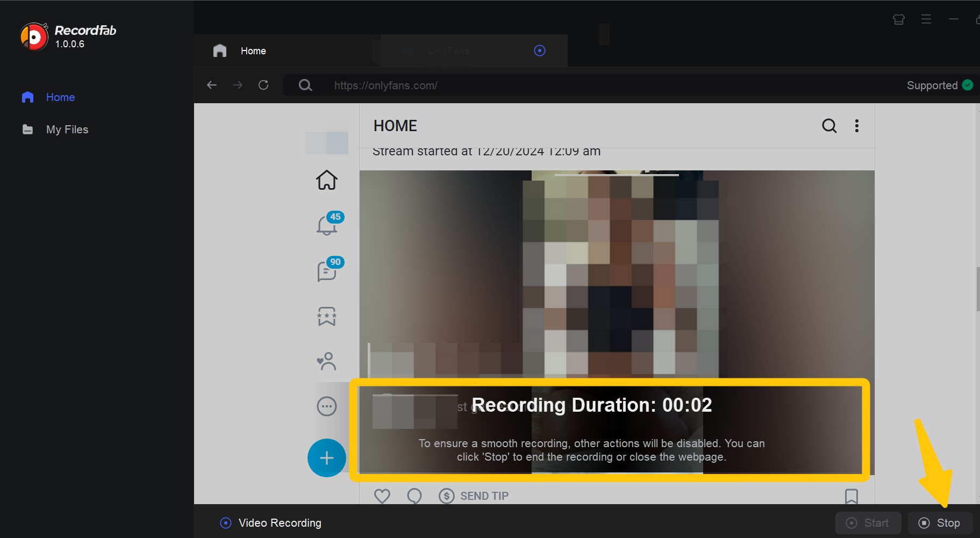Open the skin shirt icon in the title bar
Viewport: 980px width, 538px height.
point(899,19)
